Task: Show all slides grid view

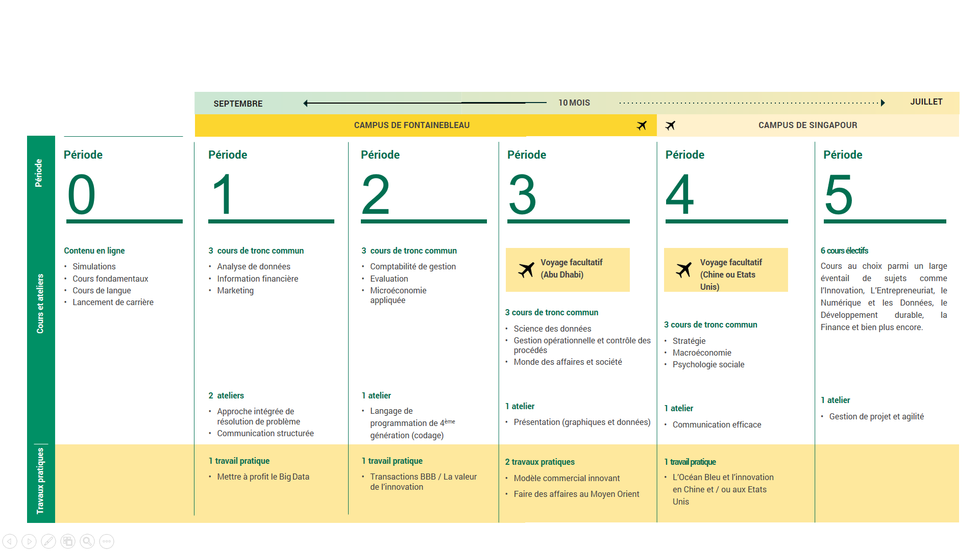Action: pos(68,541)
